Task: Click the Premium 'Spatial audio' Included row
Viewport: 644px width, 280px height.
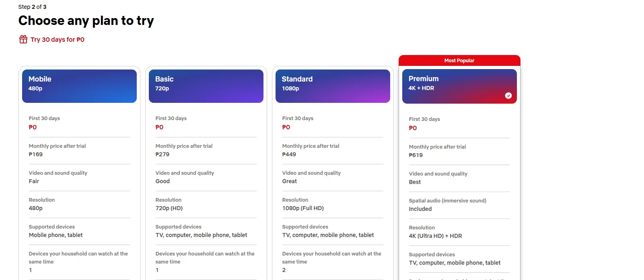Action: coord(459,205)
